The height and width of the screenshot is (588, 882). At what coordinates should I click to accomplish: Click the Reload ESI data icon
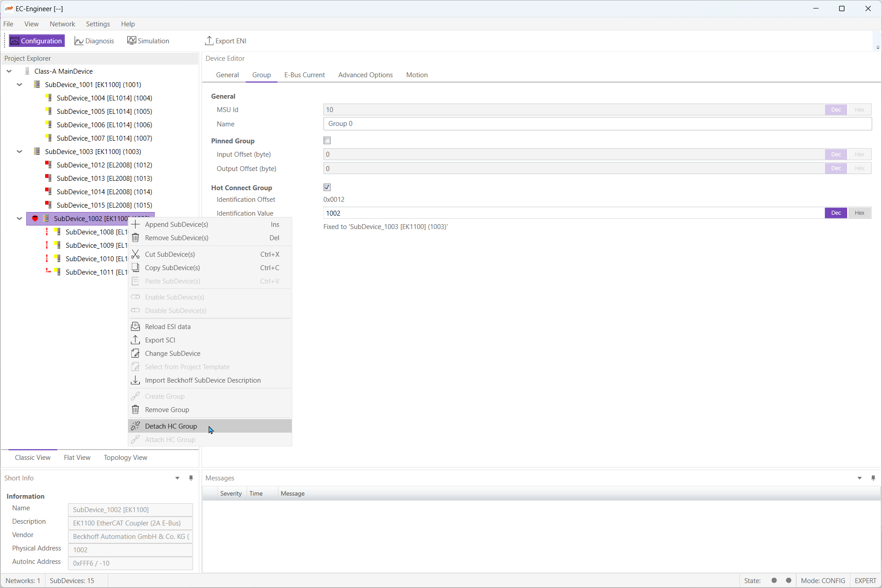pos(135,326)
